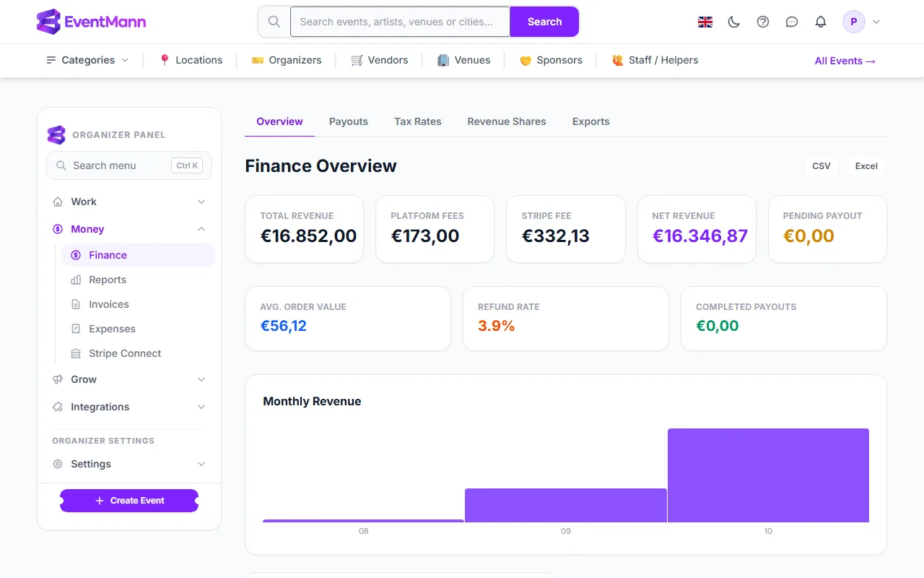Export finance overview as Excel

point(866,166)
